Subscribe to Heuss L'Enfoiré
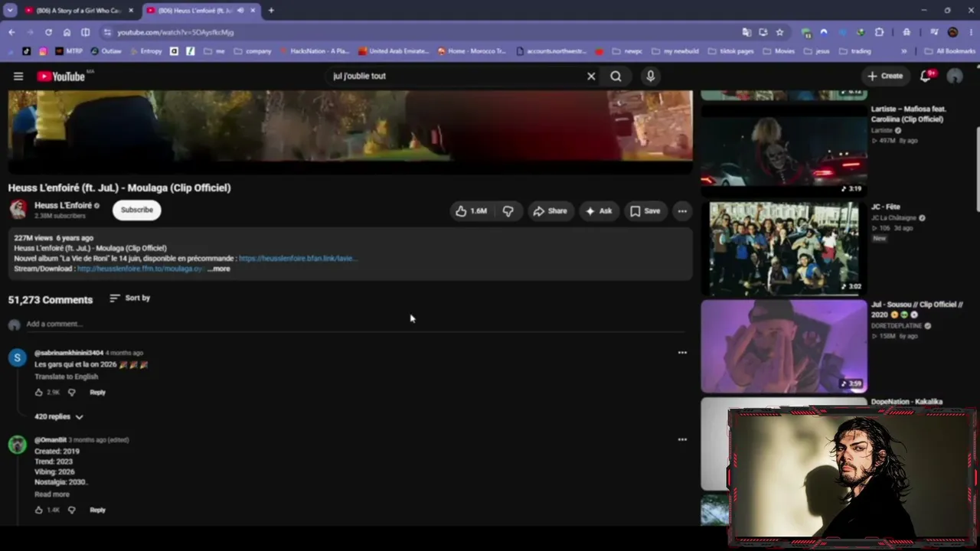Viewport: 980px width, 551px height. [x=137, y=210]
